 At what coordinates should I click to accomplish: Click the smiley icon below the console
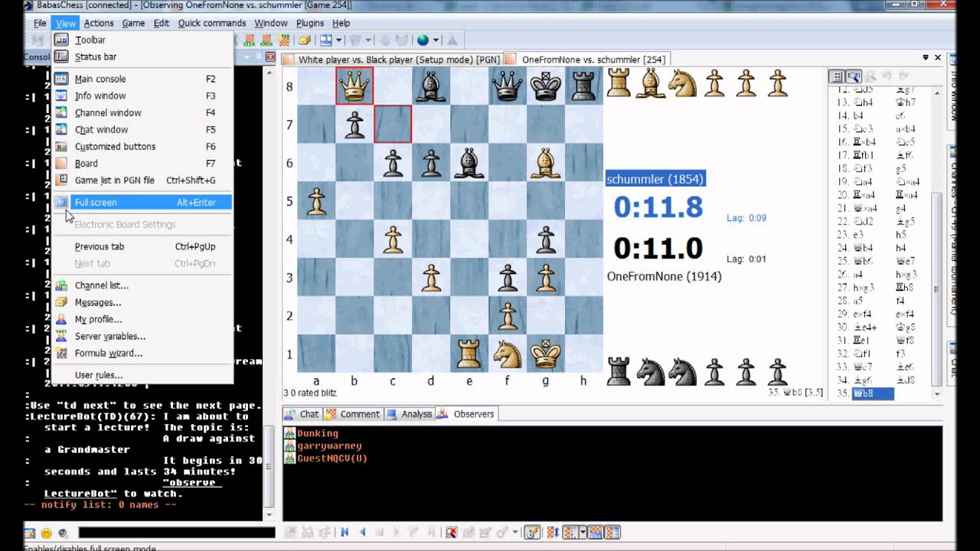pos(46,533)
